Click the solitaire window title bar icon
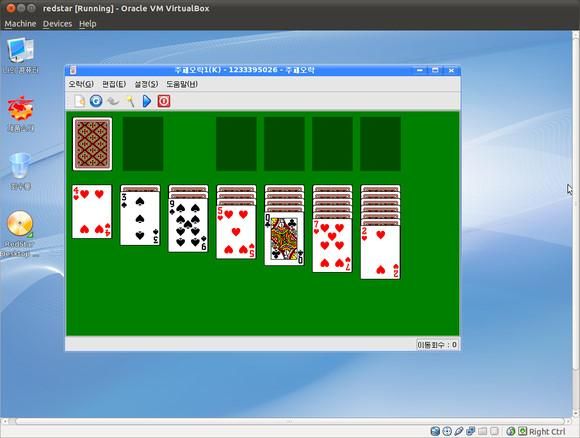 73,70
